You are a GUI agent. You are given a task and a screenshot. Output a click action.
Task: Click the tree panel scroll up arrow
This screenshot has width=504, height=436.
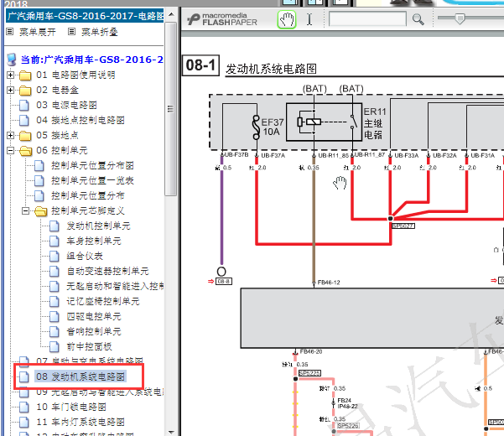[171, 15]
